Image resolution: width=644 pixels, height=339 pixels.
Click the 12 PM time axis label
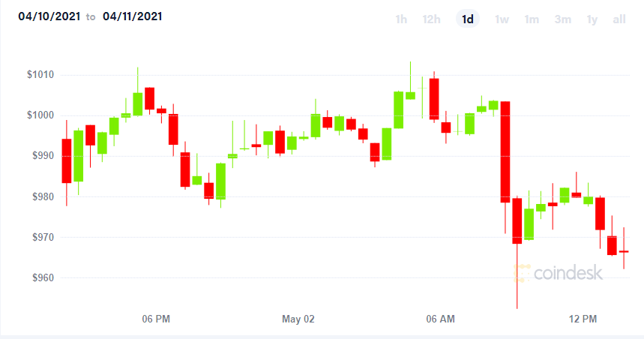click(x=583, y=319)
